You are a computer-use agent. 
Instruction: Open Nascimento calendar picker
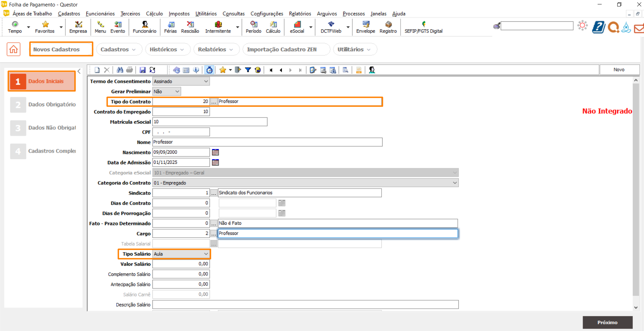[x=215, y=152]
